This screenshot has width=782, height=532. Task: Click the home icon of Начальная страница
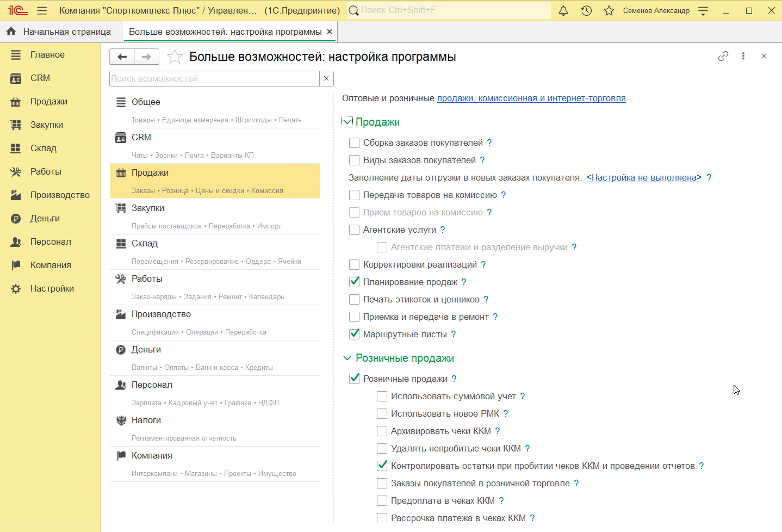pos(11,32)
